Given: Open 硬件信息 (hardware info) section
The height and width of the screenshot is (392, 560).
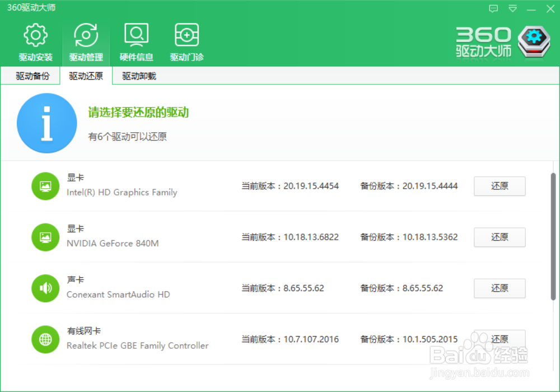Looking at the screenshot, I should coord(136,41).
